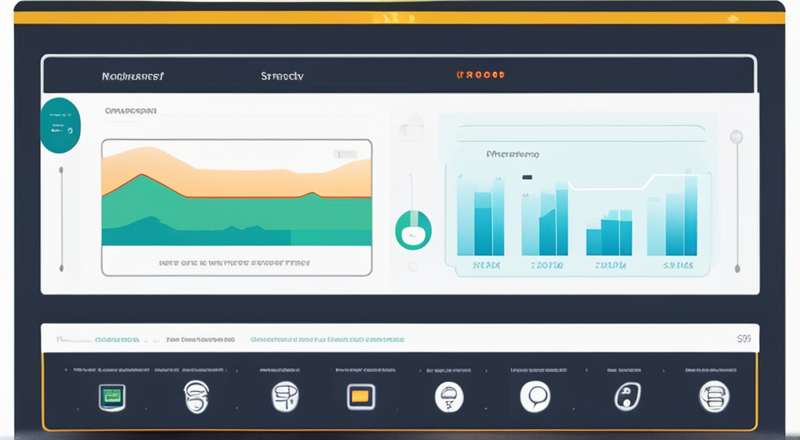800x440 pixels.
Task: Click the faint icon above the center slider
Action: [411, 127]
